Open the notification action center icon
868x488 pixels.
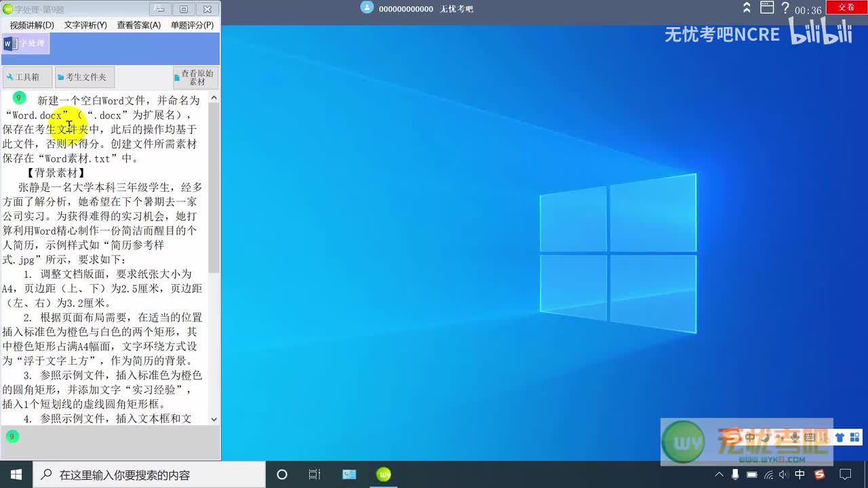[846, 474]
